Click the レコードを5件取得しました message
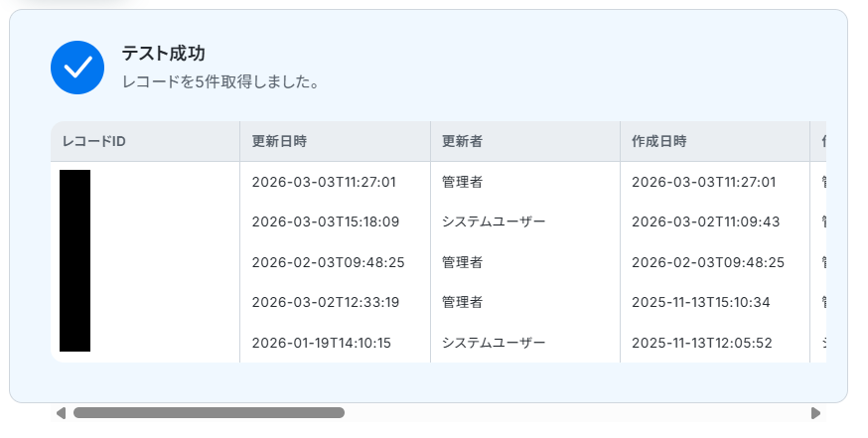868x438 pixels. (x=219, y=82)
